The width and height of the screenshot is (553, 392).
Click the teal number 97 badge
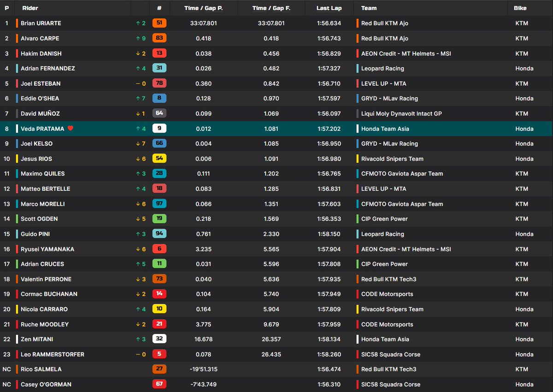tap(159, 204)
